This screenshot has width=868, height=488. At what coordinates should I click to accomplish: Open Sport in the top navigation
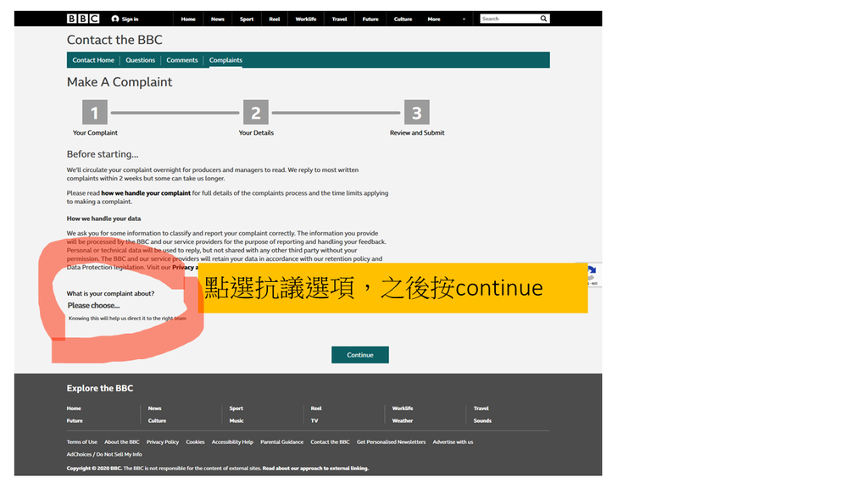tap(247, 19)
